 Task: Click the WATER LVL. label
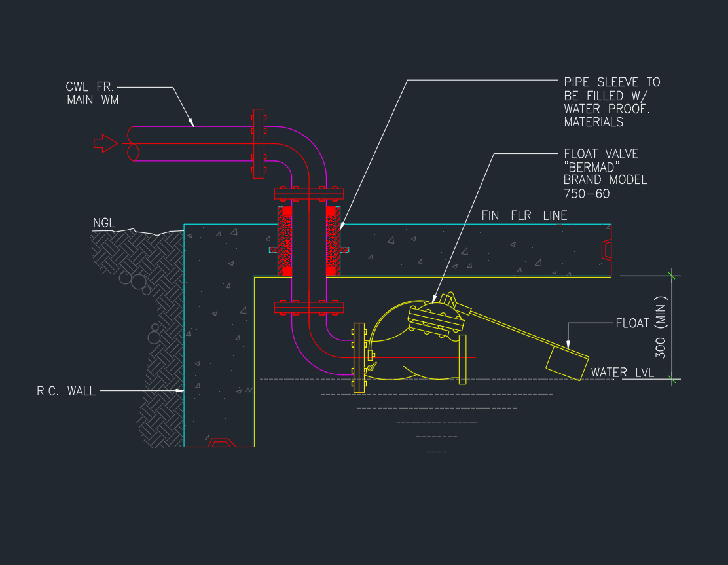(623, 373)
